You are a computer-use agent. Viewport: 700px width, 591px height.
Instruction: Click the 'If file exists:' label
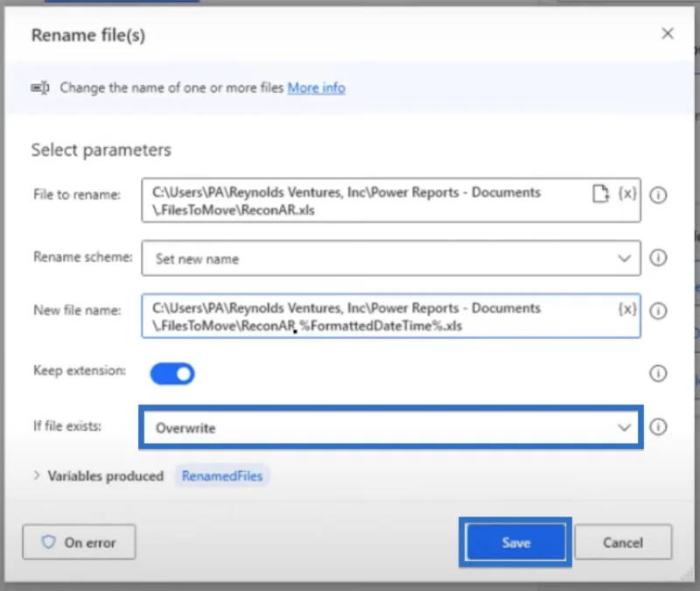pos(67,426)
